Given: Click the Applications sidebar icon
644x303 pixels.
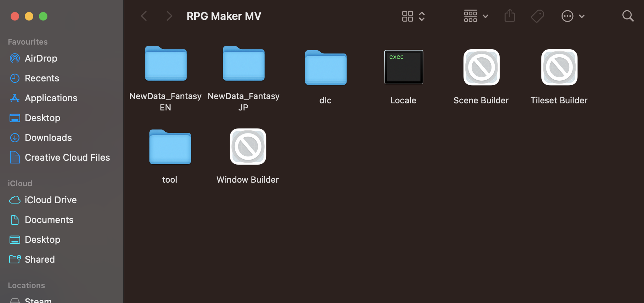Looking at the screenshot, I should [15, 98].
